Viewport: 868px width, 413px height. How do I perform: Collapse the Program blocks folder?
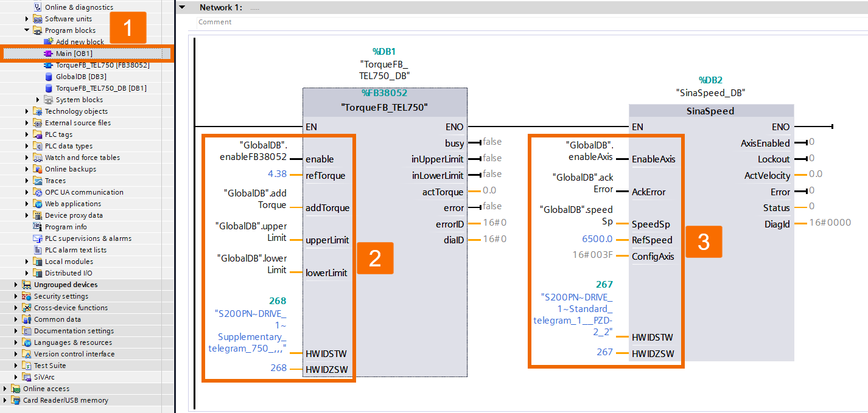click(26, 30)
